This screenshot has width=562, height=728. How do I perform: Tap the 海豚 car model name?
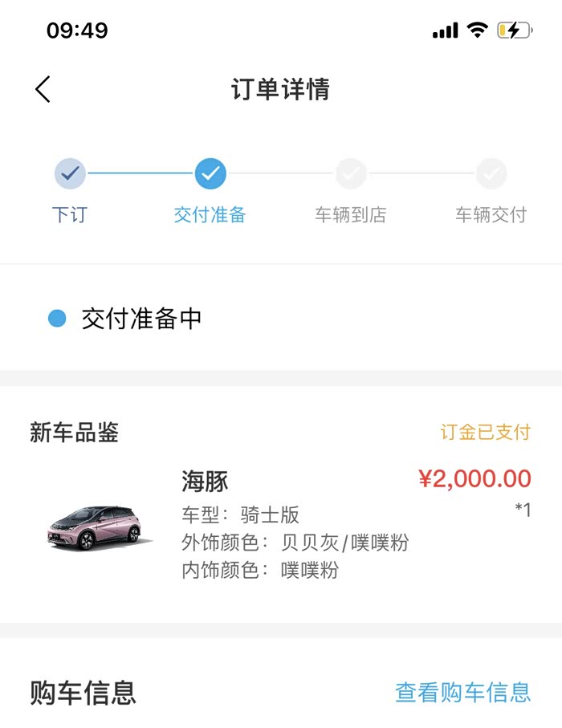coord(205,481)
